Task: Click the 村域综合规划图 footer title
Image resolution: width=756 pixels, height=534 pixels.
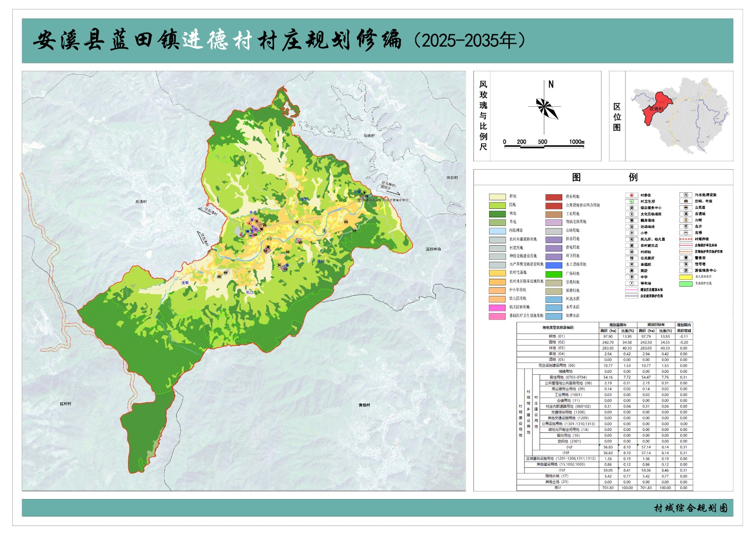Action: 691,508
